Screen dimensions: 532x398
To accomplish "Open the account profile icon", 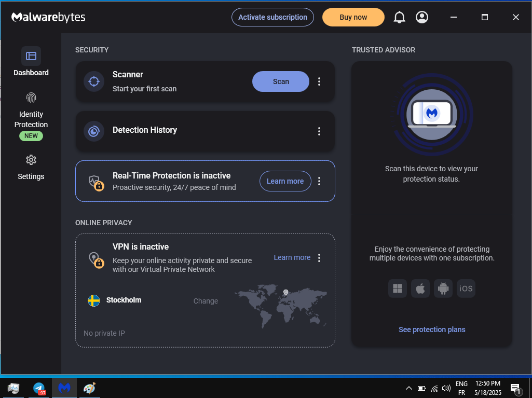I will point(422,17).
